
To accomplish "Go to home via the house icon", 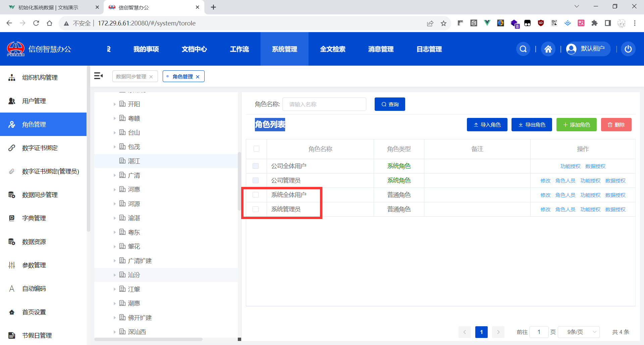I will pos(548,49).
